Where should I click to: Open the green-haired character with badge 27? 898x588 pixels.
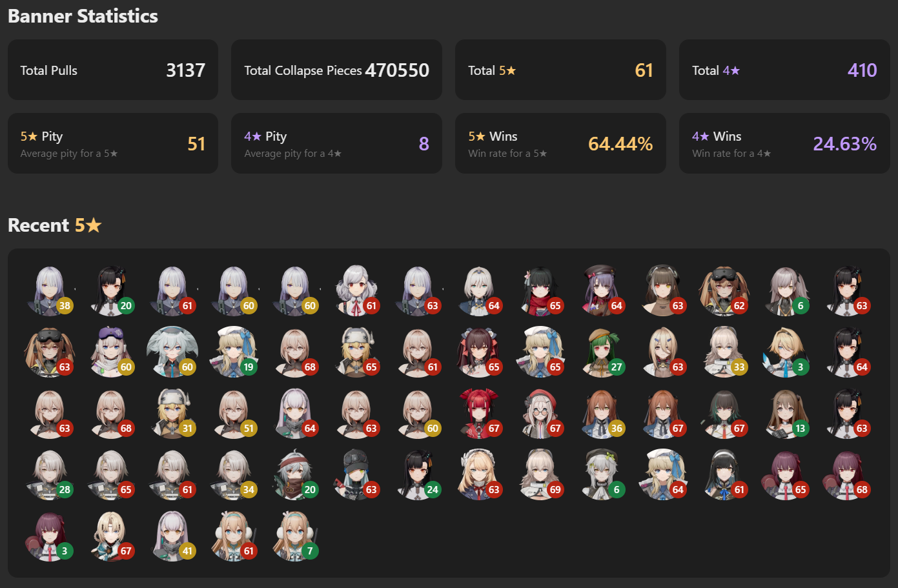coord(602,352)
